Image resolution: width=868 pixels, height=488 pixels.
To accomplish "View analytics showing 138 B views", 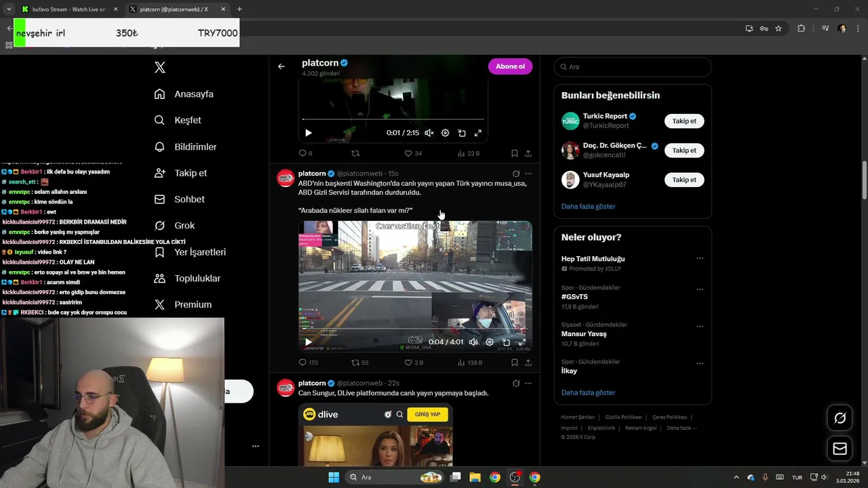I will point(471,363).
